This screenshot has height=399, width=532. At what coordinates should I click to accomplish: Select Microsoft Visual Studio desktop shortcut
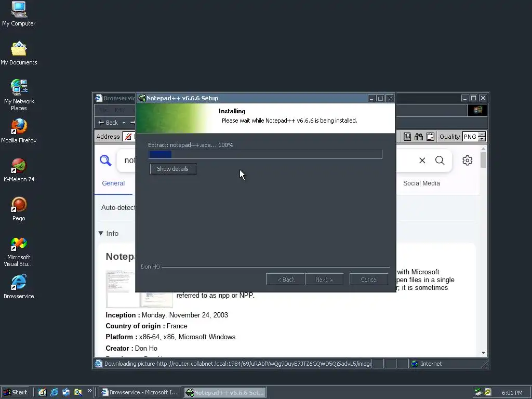pyautogui.click(x=19, y=252)
